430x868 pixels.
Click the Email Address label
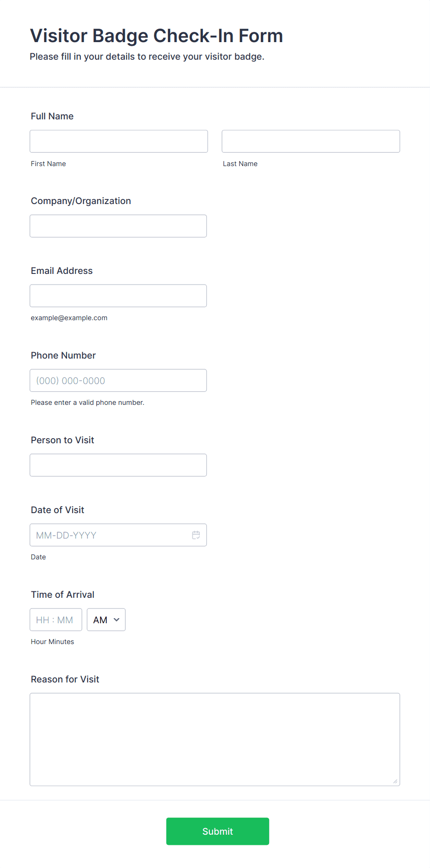pyautogui.click(x=62, y=271)
